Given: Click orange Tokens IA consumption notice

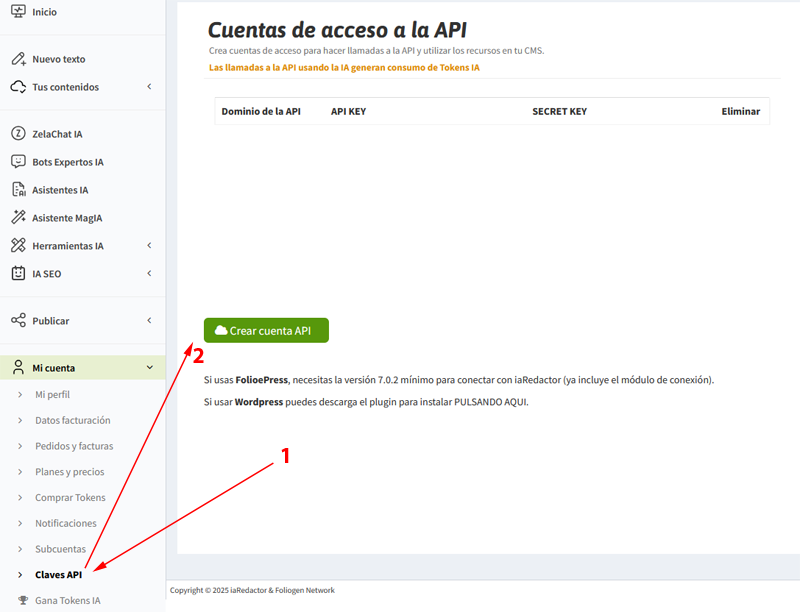Looking at the screenshot, I should pos(344,67).
